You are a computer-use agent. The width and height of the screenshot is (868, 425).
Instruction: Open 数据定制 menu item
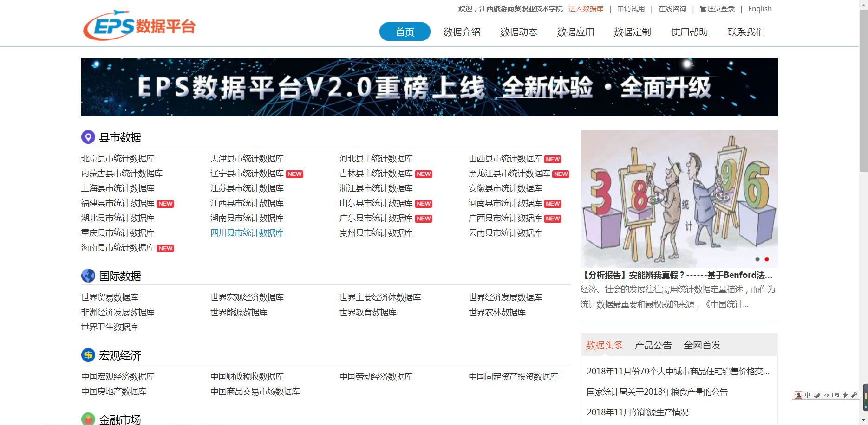click(633, 32)
